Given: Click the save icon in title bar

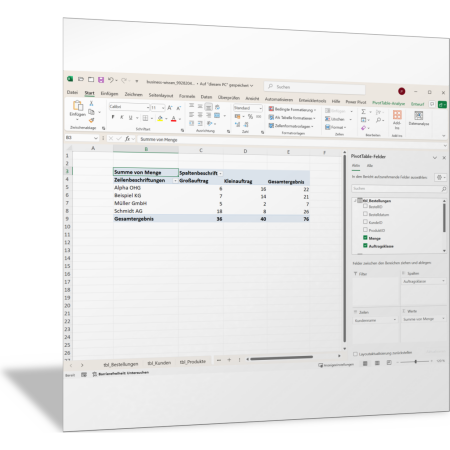Looking at the screenshot, I should [101, 80].
